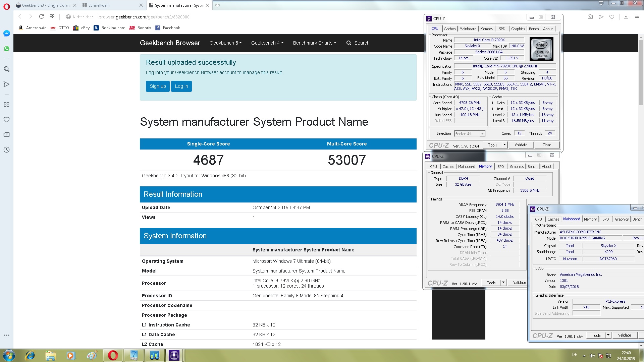Screen dimensions: 644x362
Task: Open the Opera taskbar button
Action: (113, 355)
